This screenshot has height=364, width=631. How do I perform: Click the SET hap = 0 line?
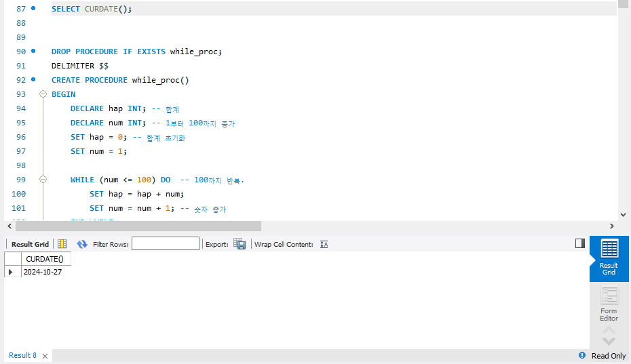[128, 137]
